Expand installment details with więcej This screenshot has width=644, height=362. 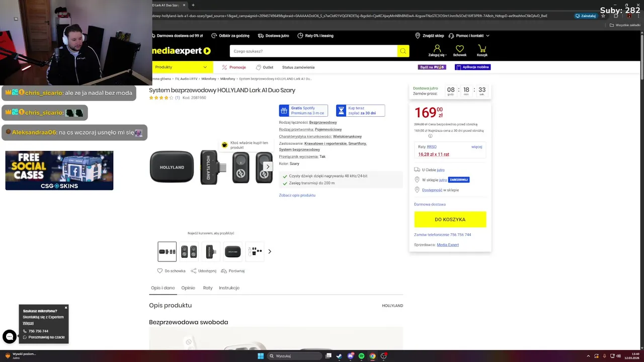pyautogui.click(x=476, y=147)
